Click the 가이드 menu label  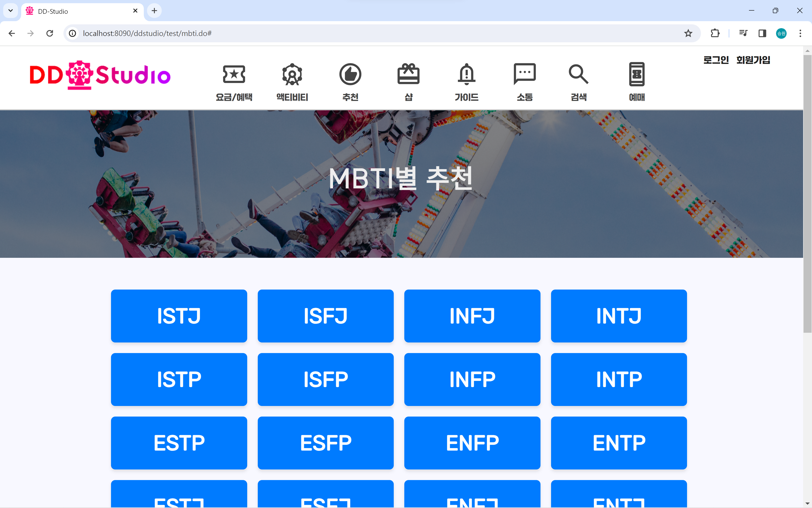pos(466,97)
